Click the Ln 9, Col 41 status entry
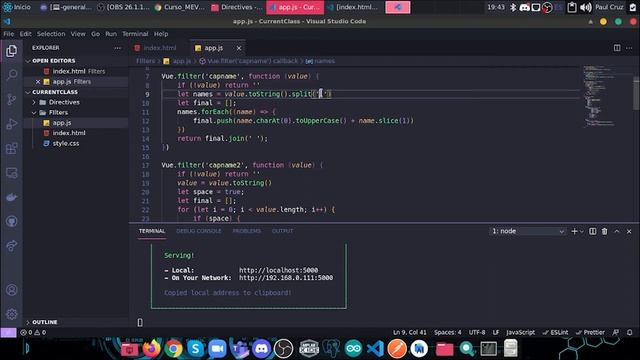The image size is (640, 360). tap(410, 333)
